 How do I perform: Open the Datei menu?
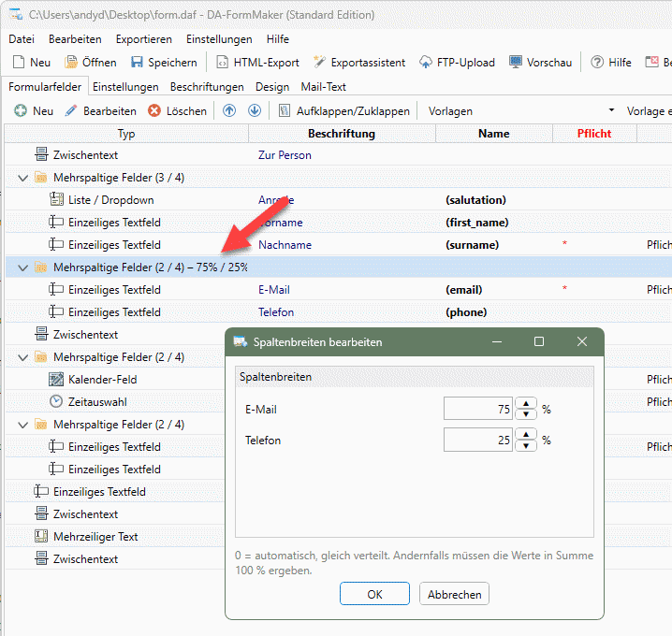click(22, 39)
